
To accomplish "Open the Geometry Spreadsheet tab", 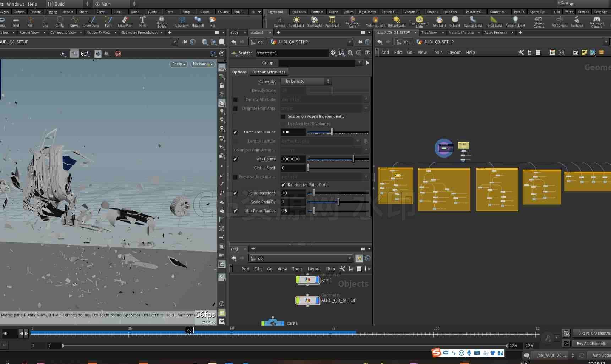I will (139, 33).
